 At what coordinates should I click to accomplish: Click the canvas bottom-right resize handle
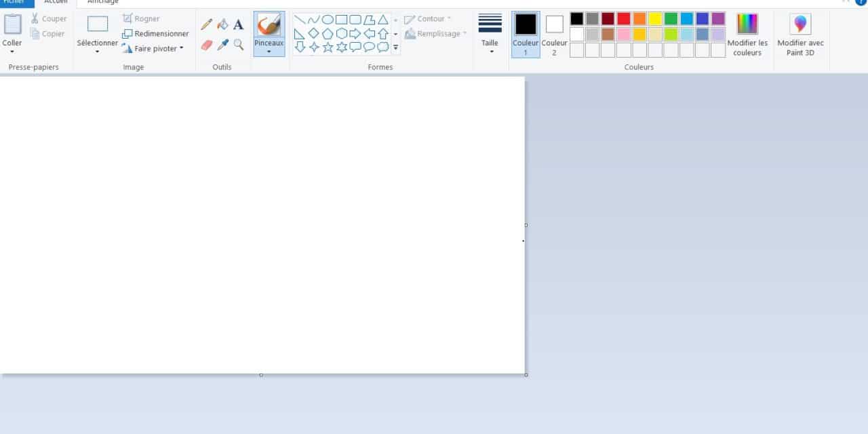point(526,375)
